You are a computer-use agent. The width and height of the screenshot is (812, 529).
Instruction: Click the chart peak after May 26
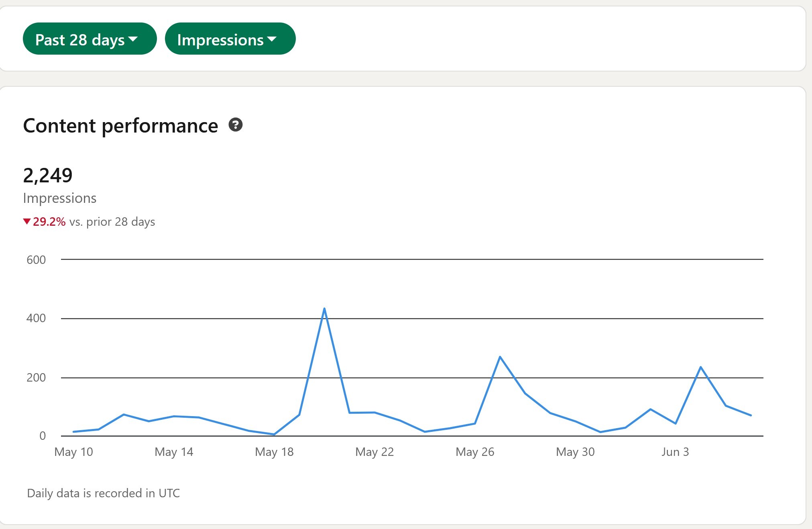[x=500, y=357]
